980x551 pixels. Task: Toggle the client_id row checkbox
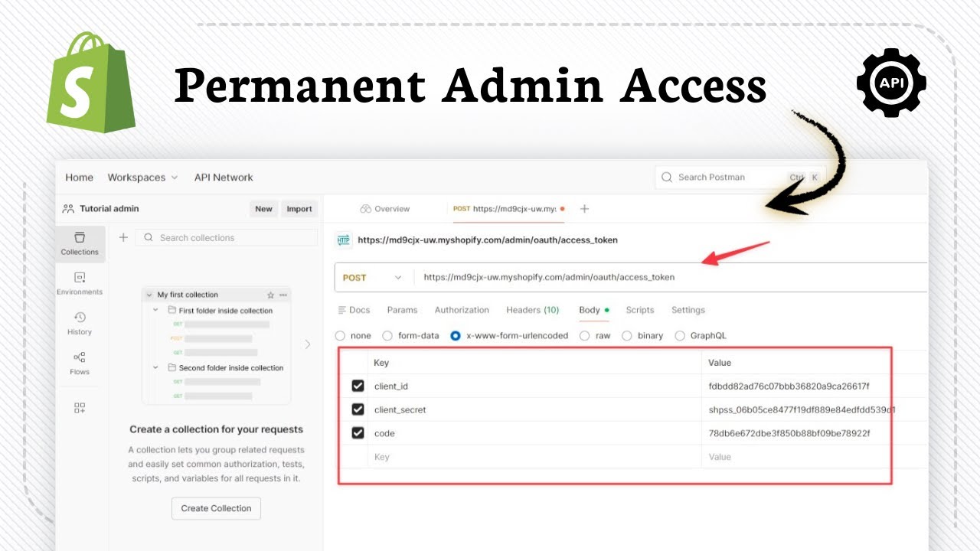(x=358, y=386)
